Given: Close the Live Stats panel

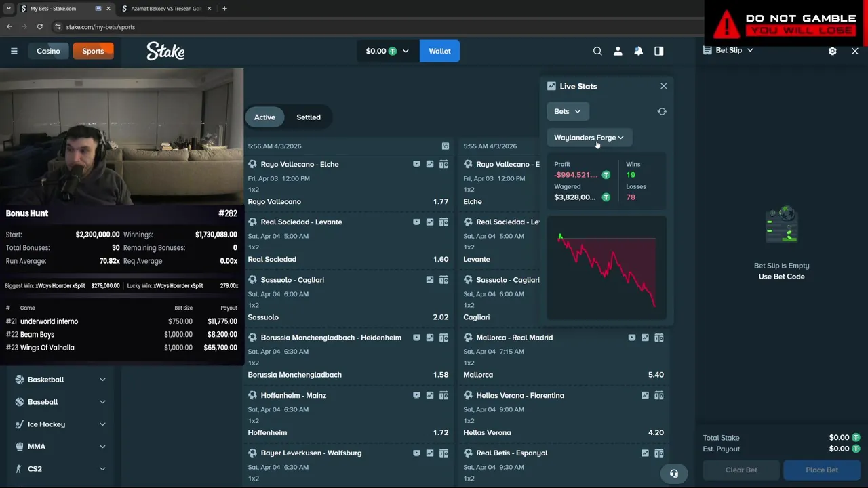Looking at the screenshot, I should tap(664, 86).
